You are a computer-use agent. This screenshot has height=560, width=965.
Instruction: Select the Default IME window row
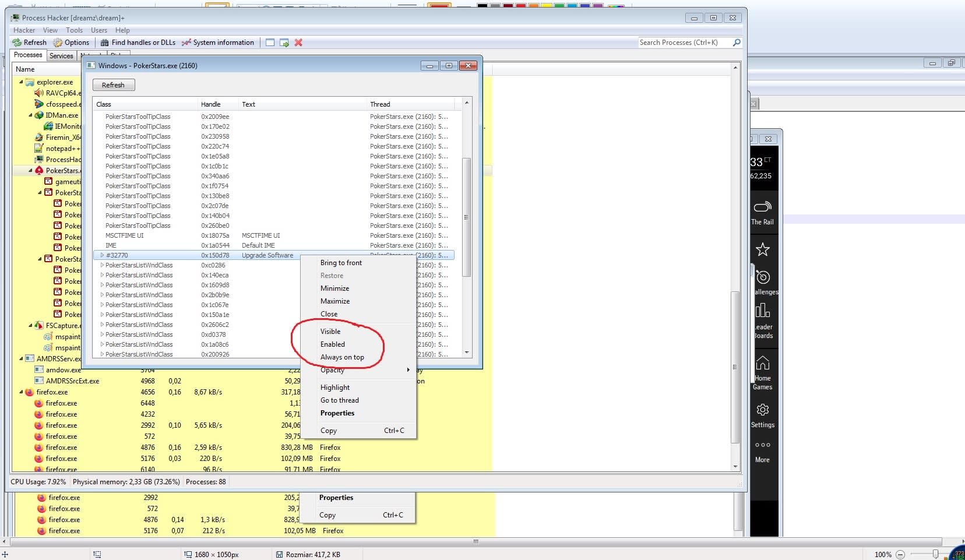tap(273, 245)
